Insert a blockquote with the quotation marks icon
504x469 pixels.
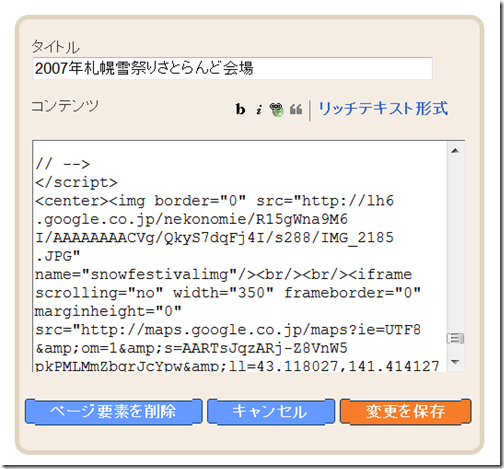[296, 110]
